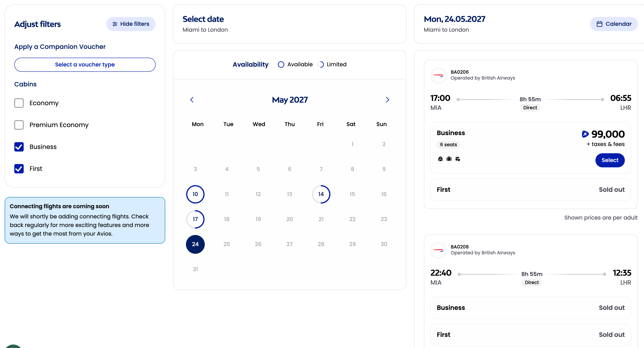Click the 'Direct' label for BA0208 flight
The width and height of the screenshot is (644, 348).
[532, 282]
